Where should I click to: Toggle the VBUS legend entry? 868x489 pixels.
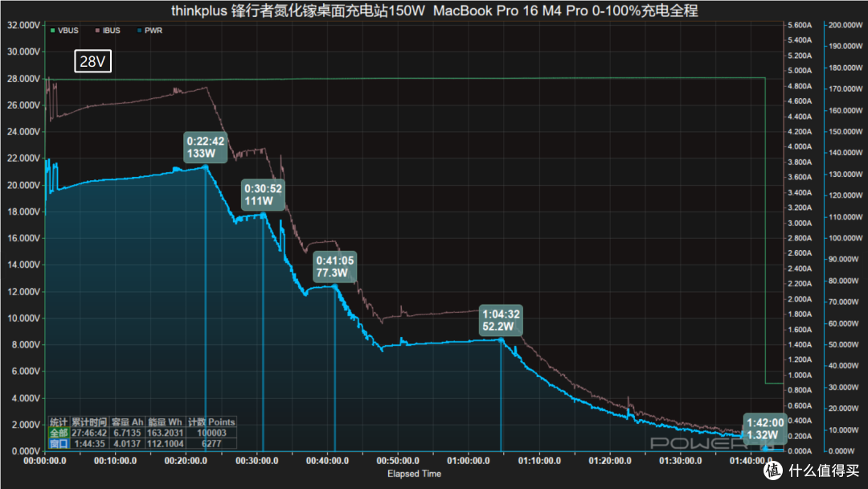coord(64,31)
